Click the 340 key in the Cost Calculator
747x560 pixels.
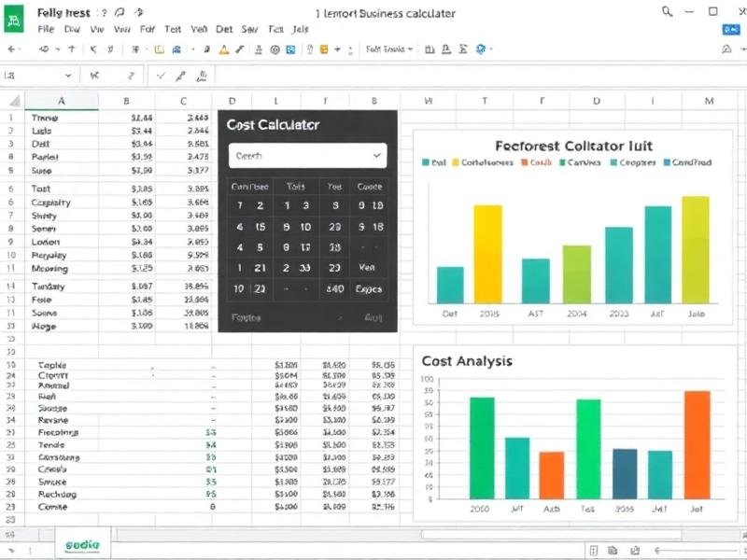tap(335, 288)
